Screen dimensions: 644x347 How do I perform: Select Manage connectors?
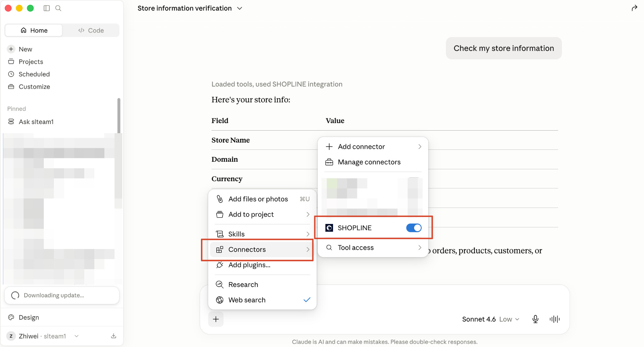point(373,162)
